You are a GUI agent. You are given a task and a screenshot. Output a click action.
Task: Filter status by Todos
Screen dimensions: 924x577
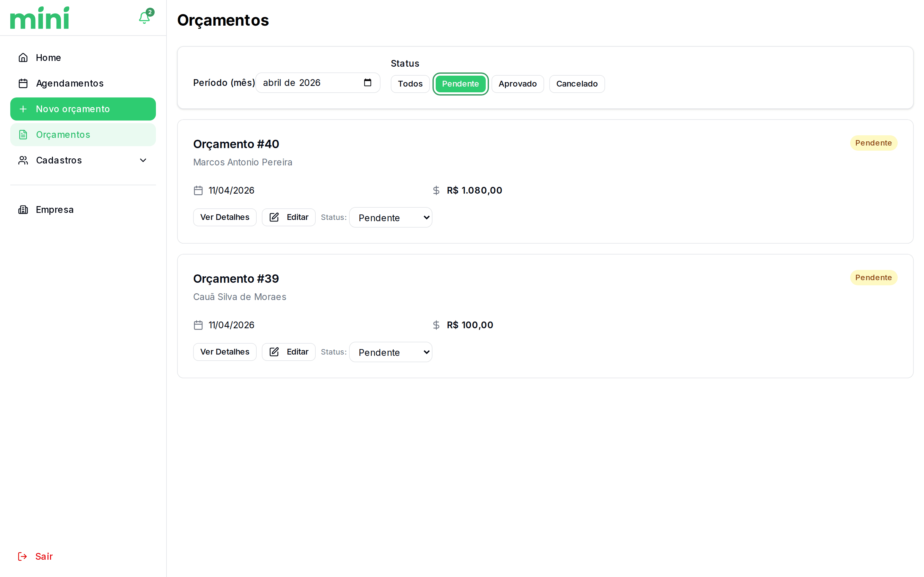(x=410, y=84)
